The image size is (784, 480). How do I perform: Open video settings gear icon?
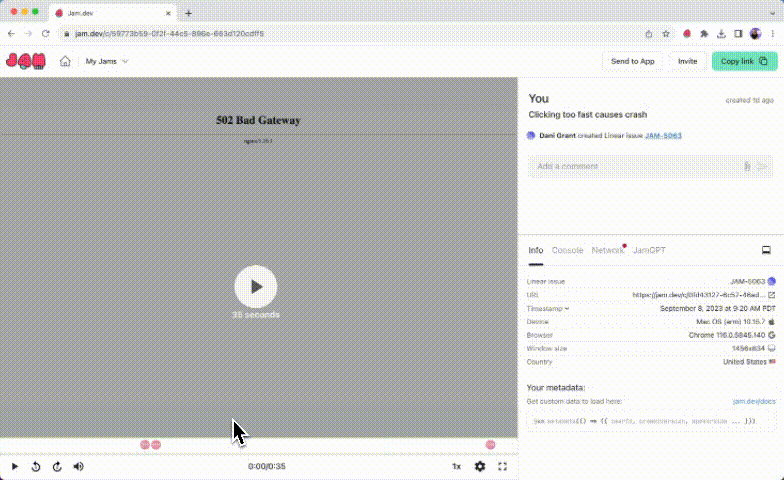(x=480, y=466)
